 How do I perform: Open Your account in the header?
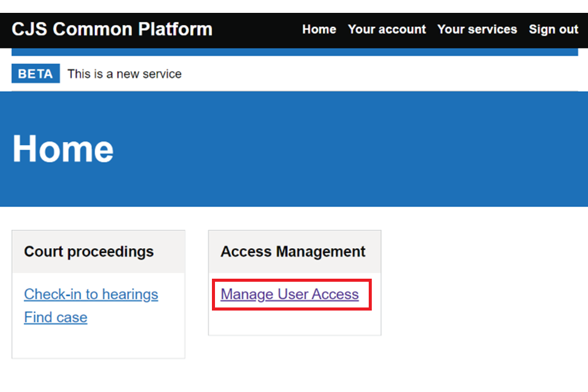386,29
